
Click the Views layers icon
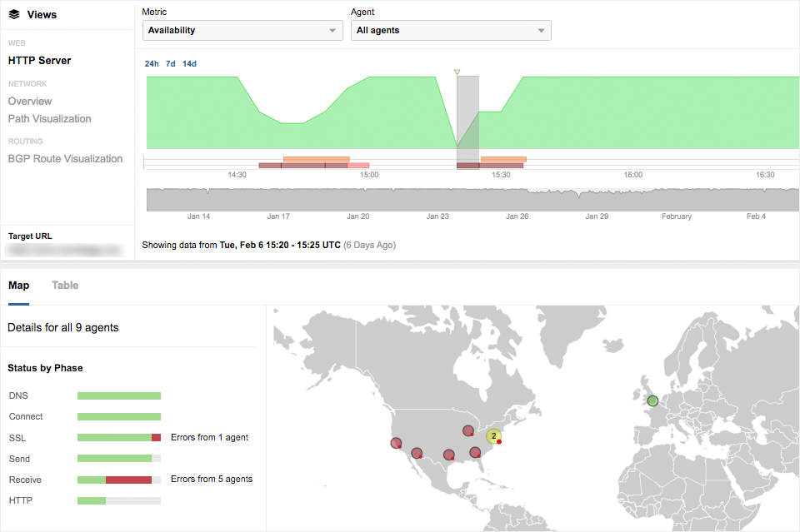14,14
